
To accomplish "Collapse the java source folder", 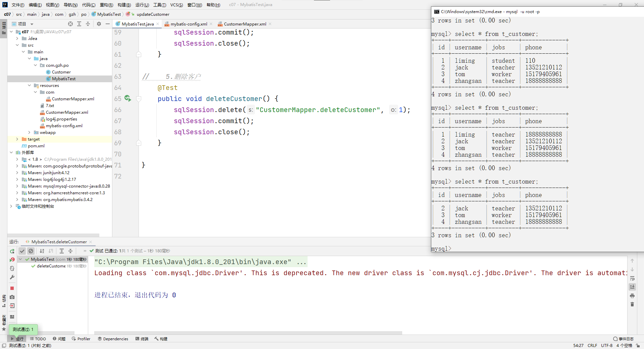I will [x=30, y=58].
